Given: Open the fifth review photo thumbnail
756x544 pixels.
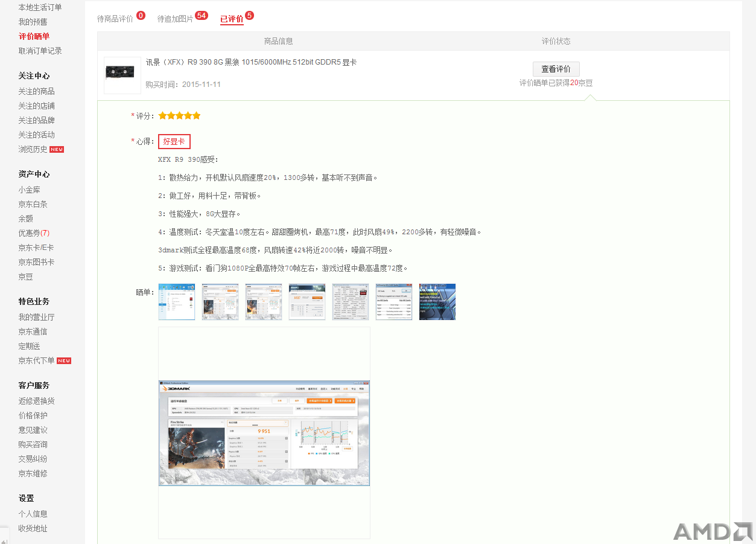Looking at the screenshot, I should tap(351, 302).
